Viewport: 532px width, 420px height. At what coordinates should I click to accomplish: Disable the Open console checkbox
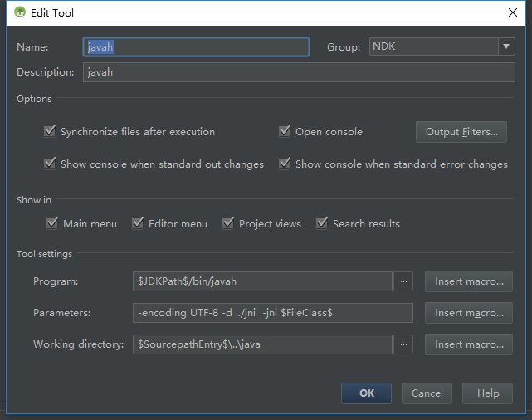point(285,132)
